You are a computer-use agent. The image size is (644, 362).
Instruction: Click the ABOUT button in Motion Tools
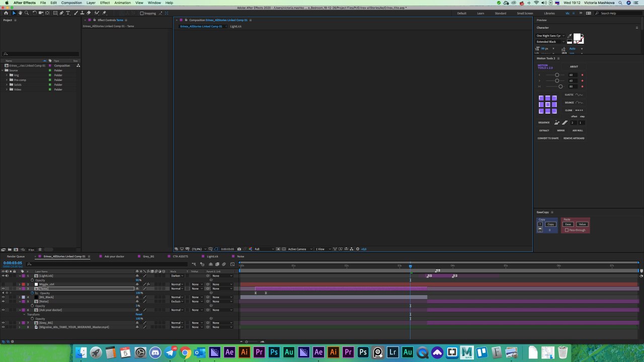pyautogui.click(x=574, y=67)
